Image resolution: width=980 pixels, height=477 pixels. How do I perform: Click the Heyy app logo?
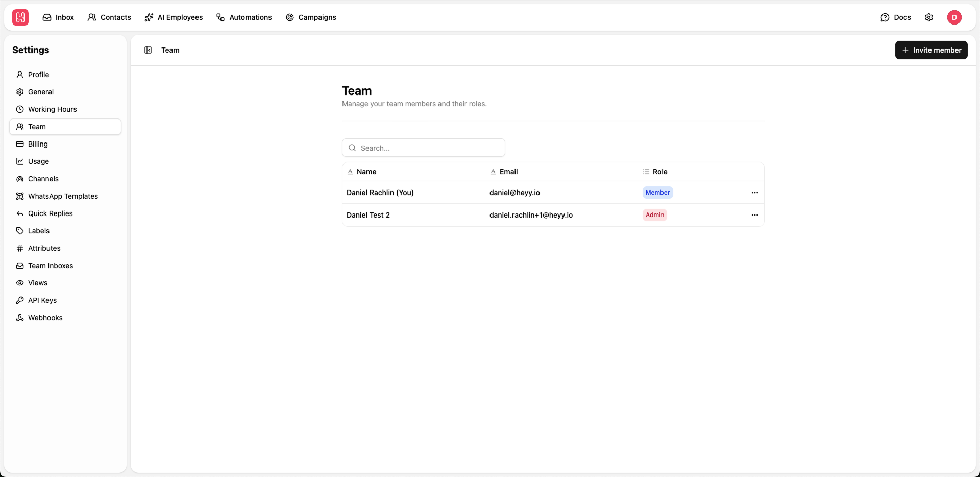(x=19, y=17)
